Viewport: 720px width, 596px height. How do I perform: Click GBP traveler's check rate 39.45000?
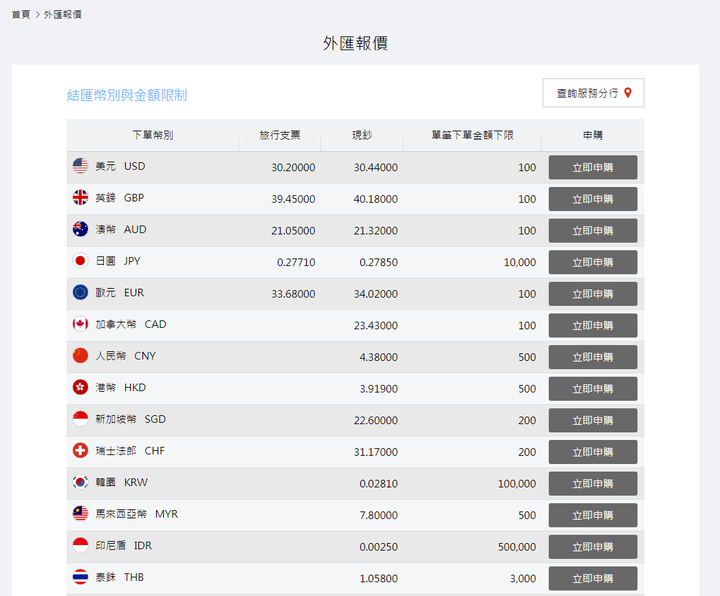(x=293, y=199)
